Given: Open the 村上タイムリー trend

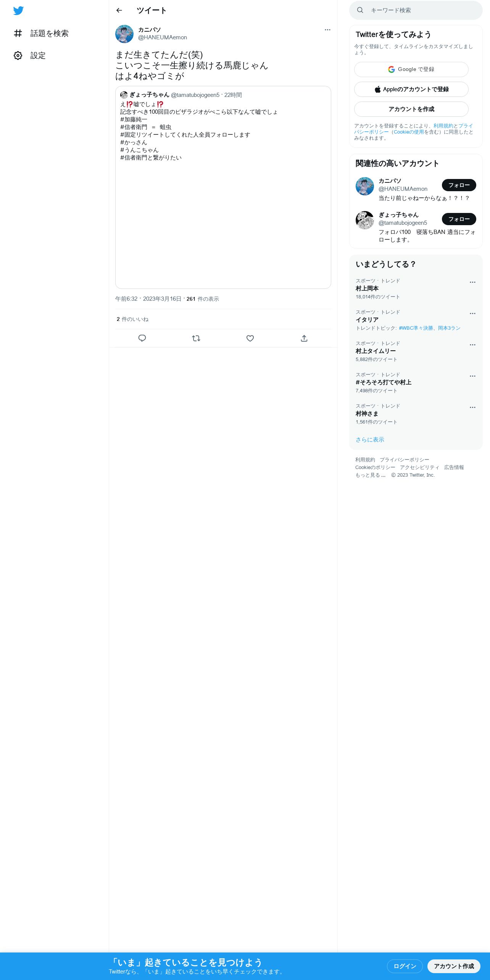Looking at the screenshot, I should point(416,351).
